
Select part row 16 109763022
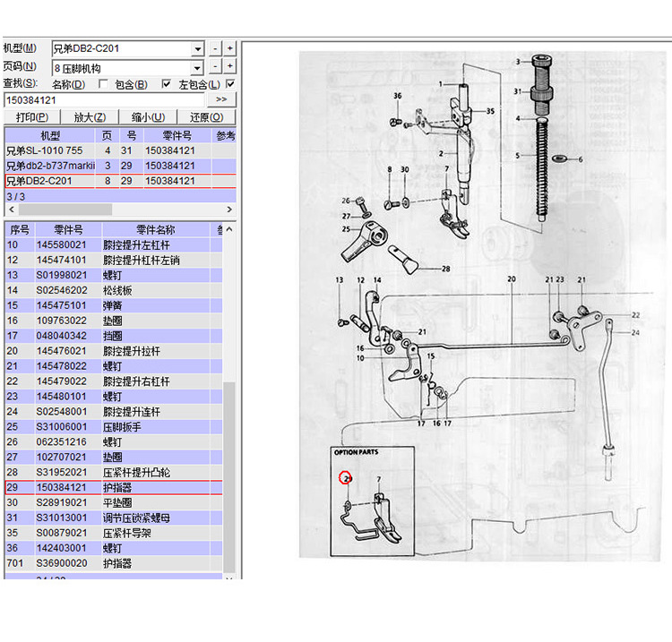114,321
